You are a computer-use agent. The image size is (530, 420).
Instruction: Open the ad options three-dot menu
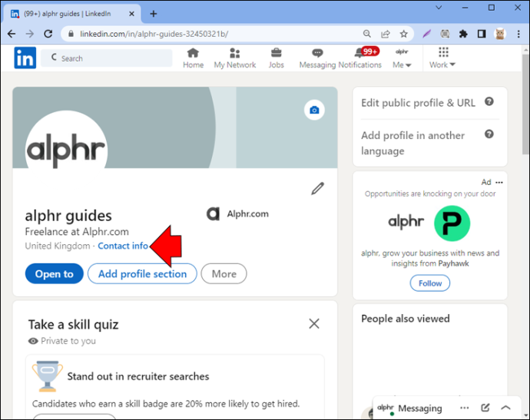pyautogui.click(x=499, y=183)
